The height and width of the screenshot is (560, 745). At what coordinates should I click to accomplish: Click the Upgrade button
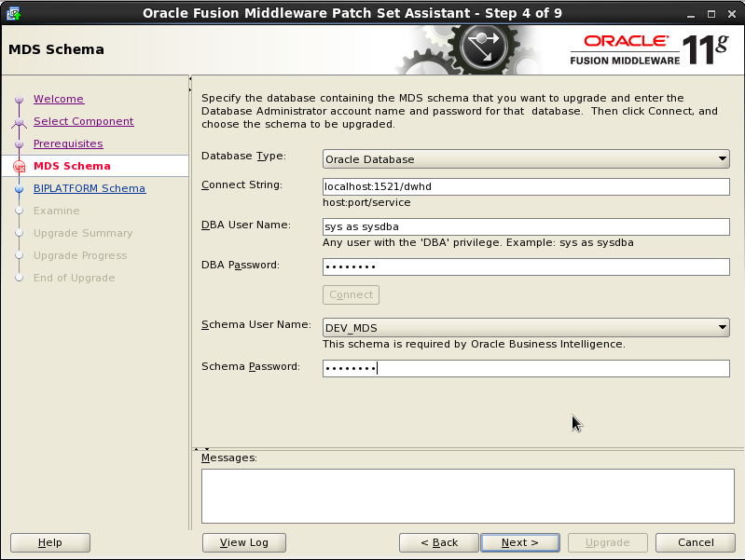[608, 542]
